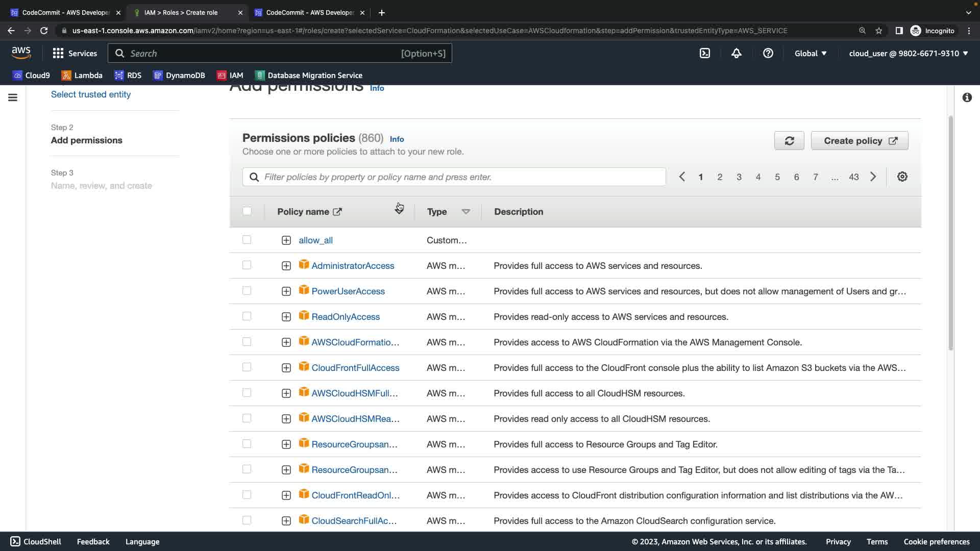980x551 pixels.
Task: Check the AdministratorAccess policy checkbox
Action: coord(247,265)
